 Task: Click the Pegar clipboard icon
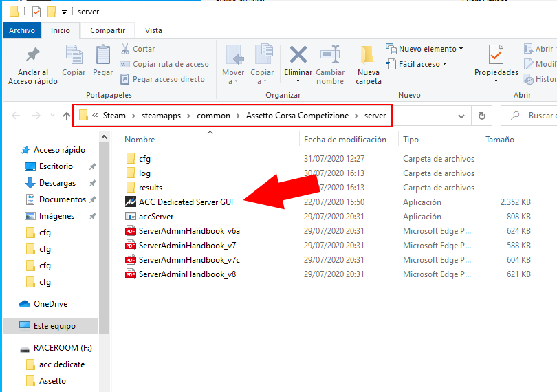[102, 56]
